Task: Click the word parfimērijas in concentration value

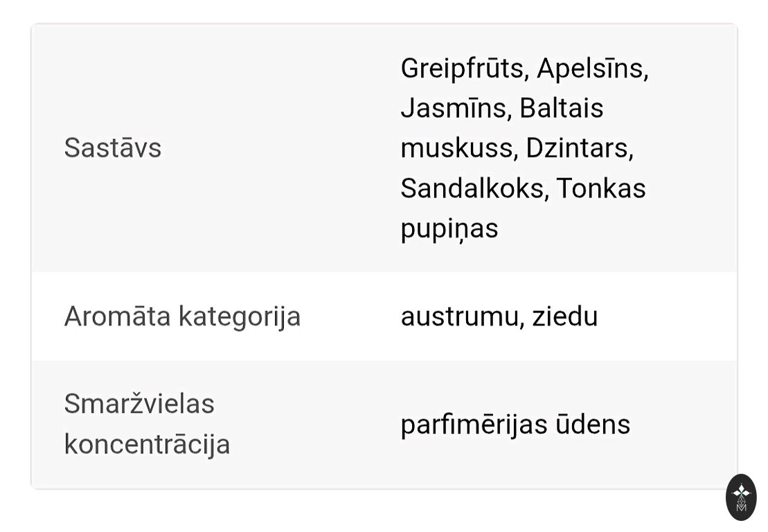Action: (474, 425)
